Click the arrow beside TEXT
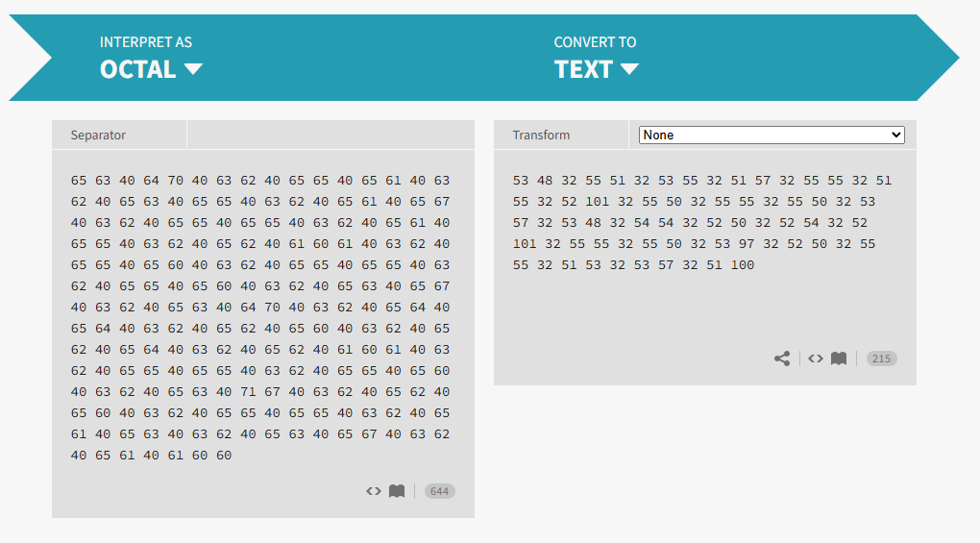This screenshot has width=980, height=543. pos(629,69)
